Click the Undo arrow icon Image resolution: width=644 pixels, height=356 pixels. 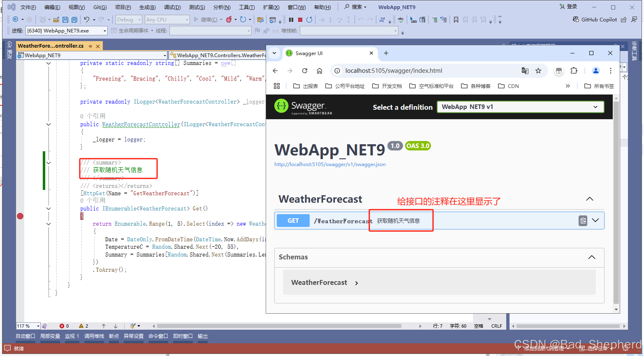[87, 19]
